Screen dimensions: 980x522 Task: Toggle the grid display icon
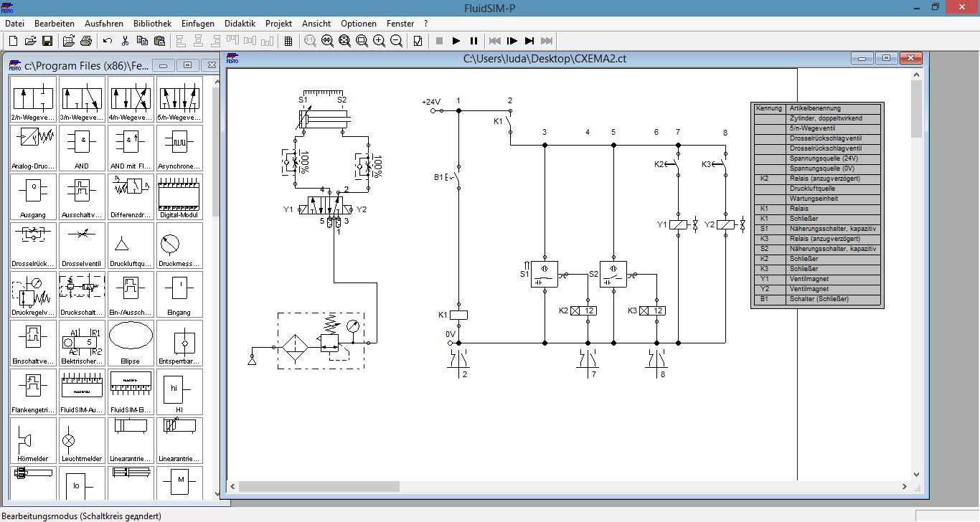(288, 41)
